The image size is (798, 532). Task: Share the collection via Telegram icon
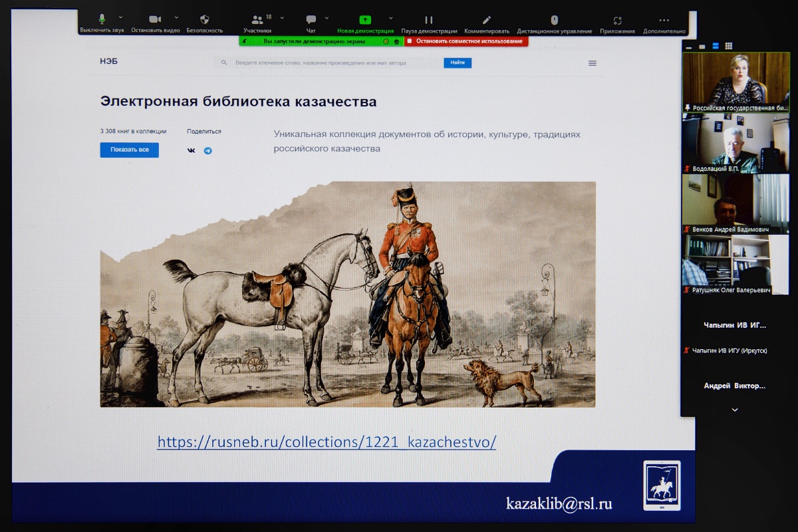(x=208, y=151)
